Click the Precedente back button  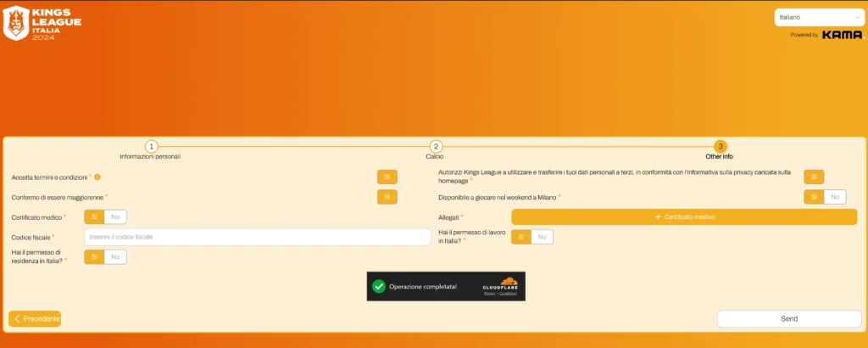pos(35,318)
